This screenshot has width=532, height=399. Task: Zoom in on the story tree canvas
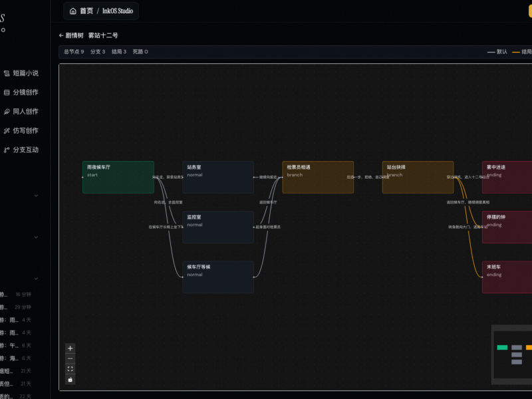70,348
